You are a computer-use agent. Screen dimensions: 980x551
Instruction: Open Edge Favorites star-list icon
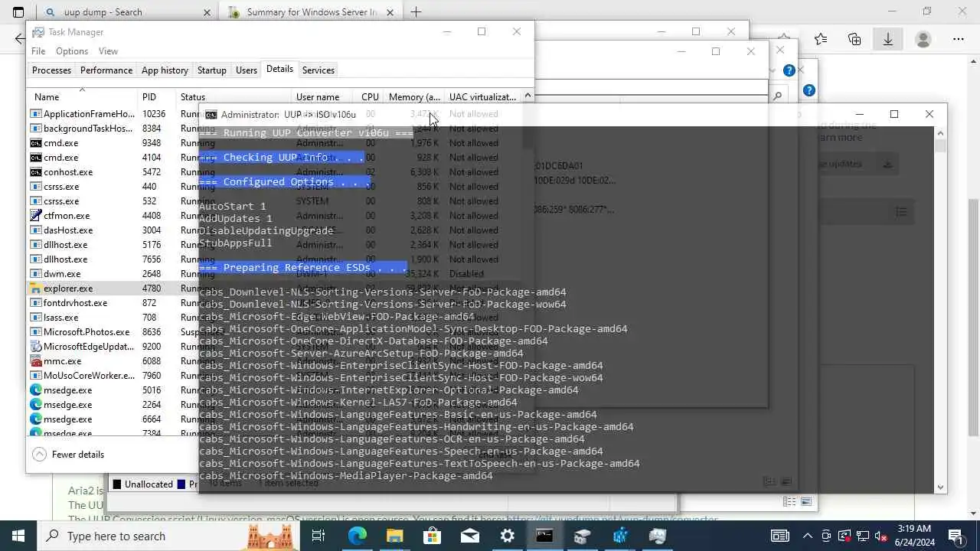click(x=821, y=39)
